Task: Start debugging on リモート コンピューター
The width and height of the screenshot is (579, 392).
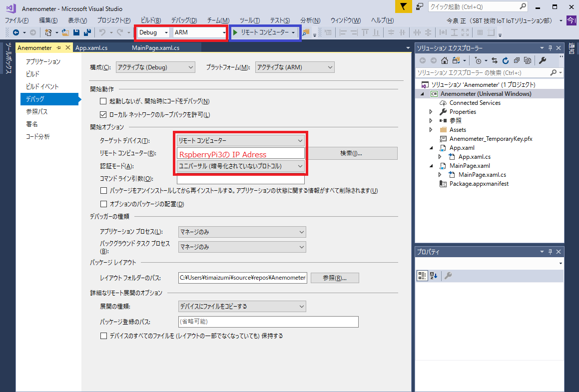Action: tap(261, 32)
